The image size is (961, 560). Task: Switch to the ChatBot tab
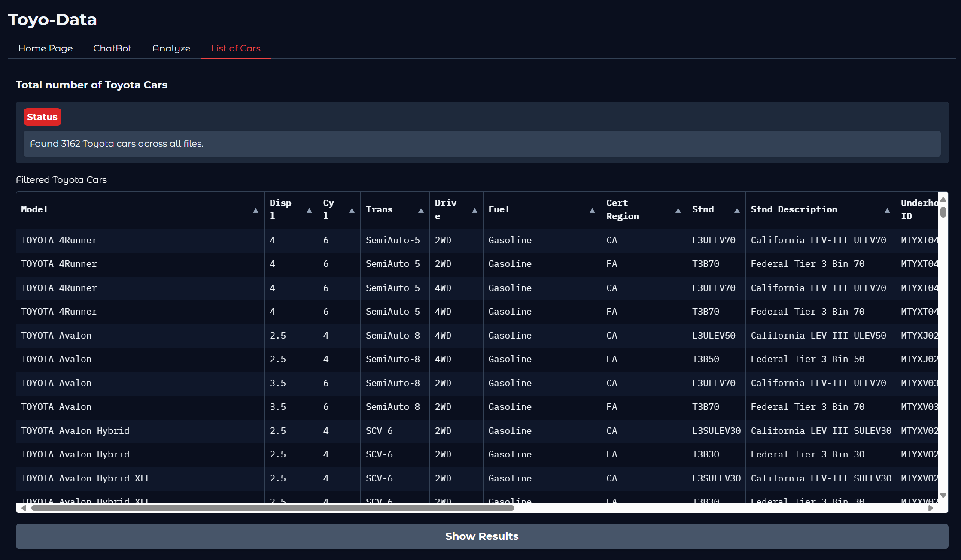pos(112,48)
